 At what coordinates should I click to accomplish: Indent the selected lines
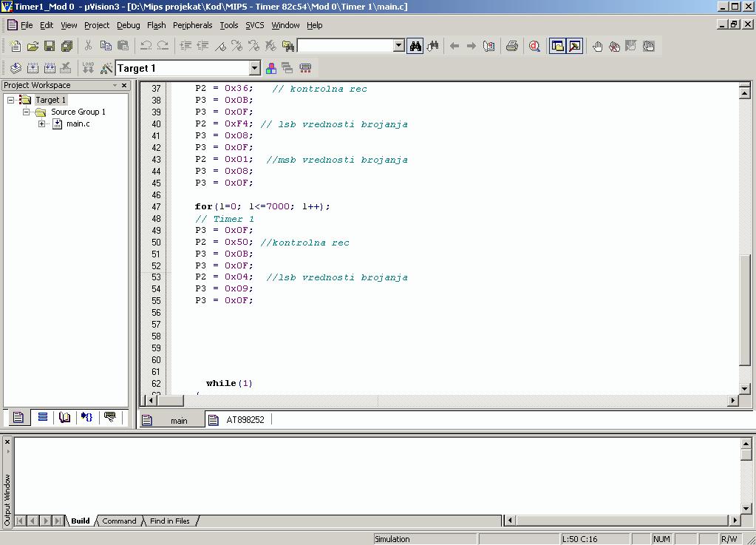click(x=185, y=46)
